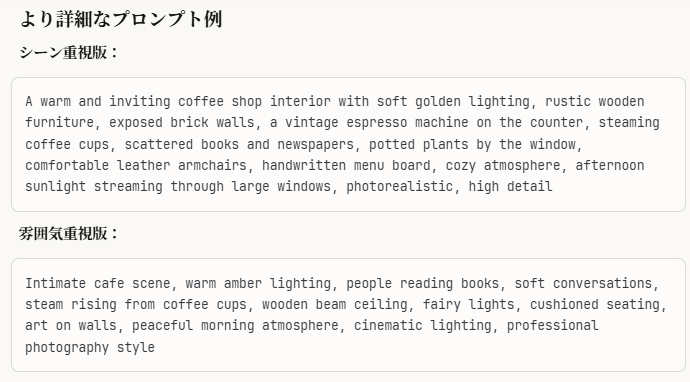Click "scattered books and newspapers" text
The image size is (690, 382).
tap(239, 144)
